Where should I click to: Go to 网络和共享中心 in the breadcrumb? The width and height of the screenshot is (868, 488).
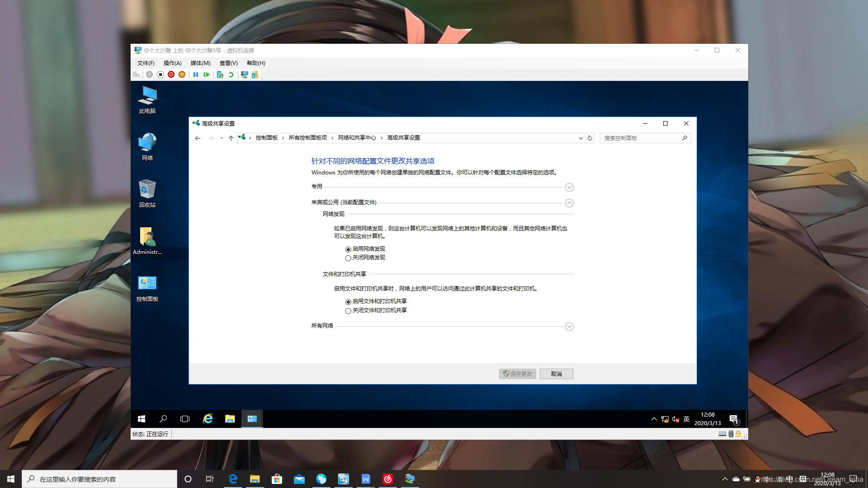[x=357, y=138]
